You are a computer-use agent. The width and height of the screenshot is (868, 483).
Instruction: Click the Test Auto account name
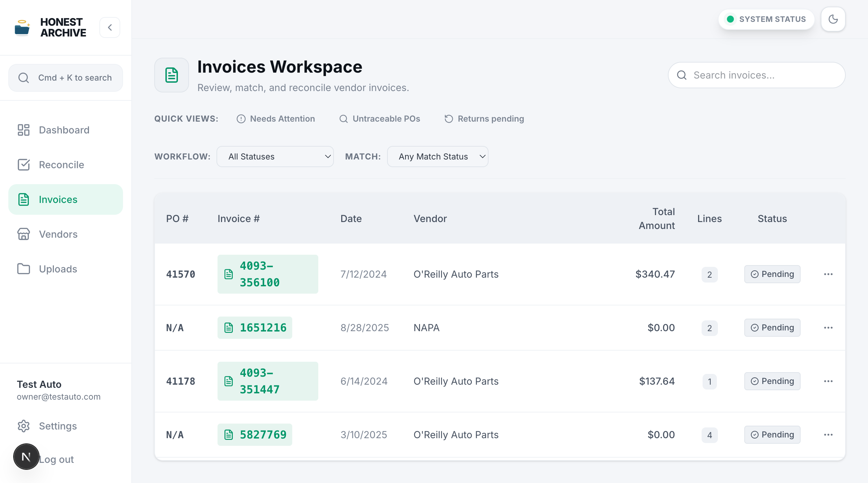point(39,384)
